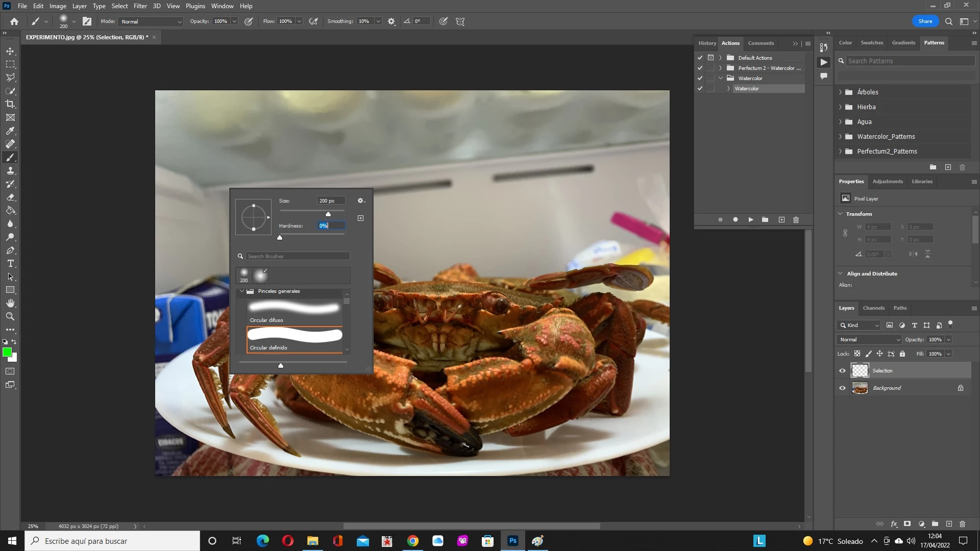Select the Zoom tool in toolbar

tap(10, 317)
